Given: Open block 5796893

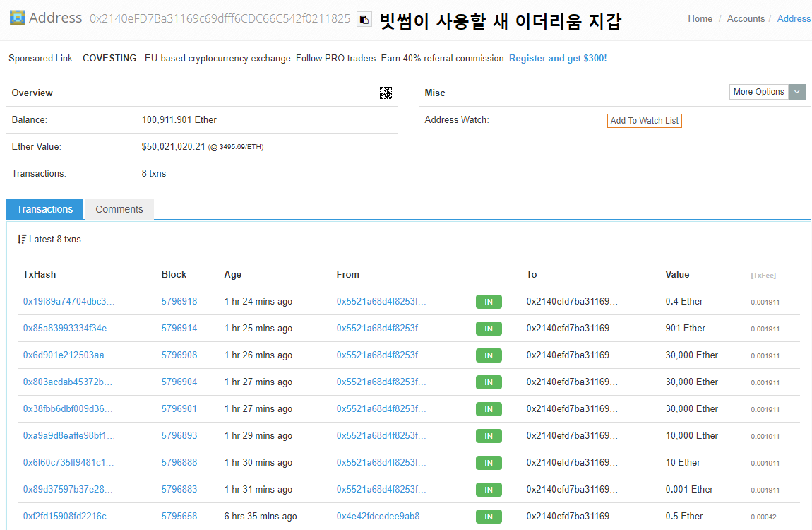Looking at the screenshot, I should pos(179,436).
